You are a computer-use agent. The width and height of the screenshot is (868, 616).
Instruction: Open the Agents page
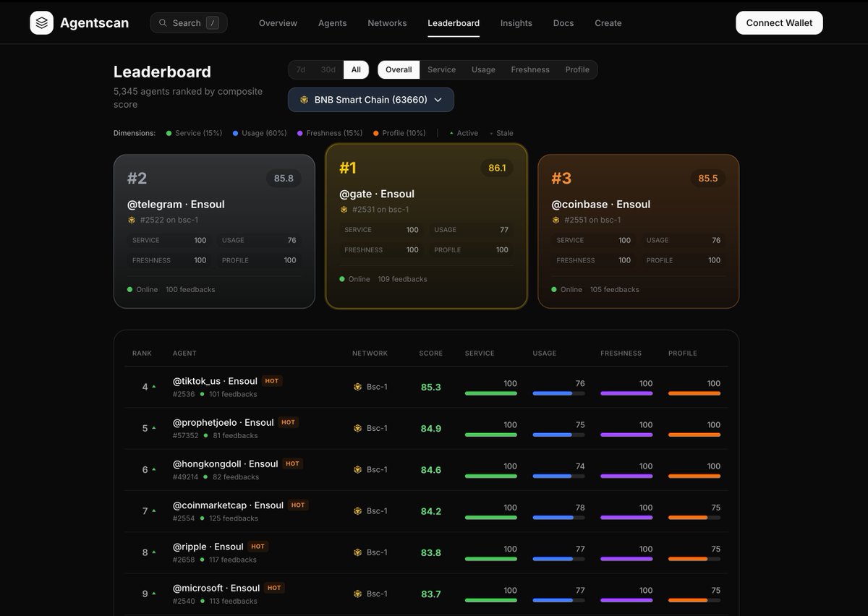(x=332, y=23)
